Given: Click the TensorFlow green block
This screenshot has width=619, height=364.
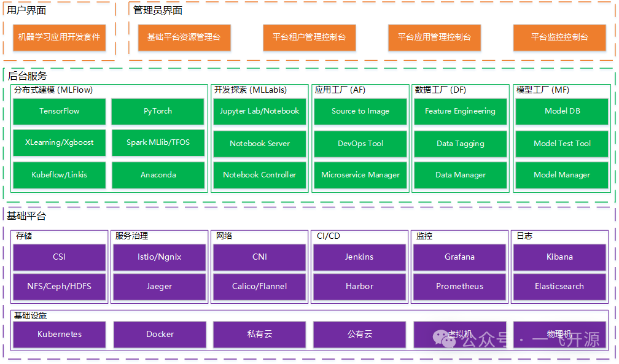Looking at the screenshot, I should 59,111.
